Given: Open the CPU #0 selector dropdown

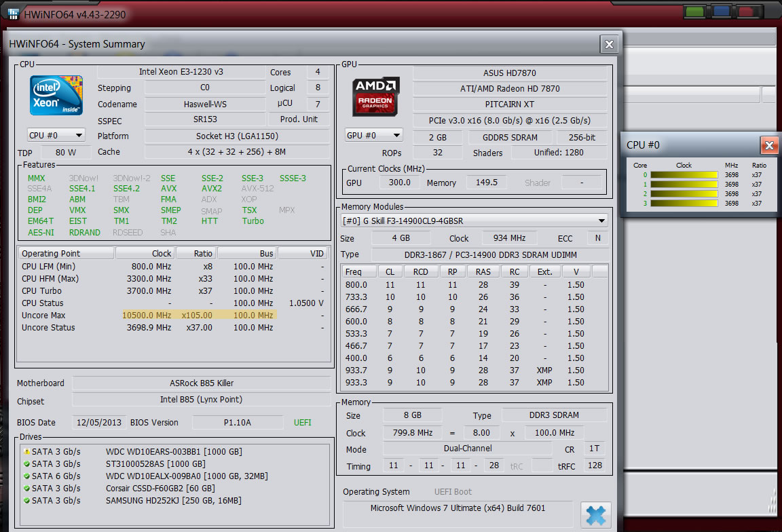Looking at the screenshot, I should point(56,135).
